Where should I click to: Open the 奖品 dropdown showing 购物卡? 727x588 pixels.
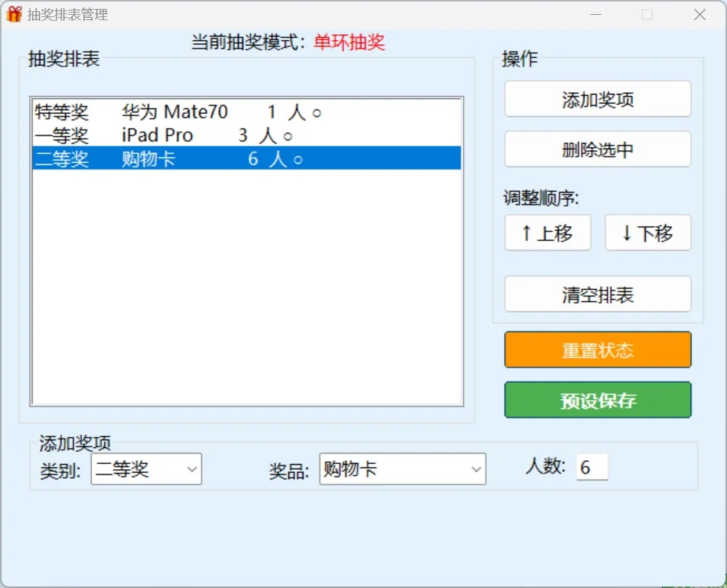click(390, 469)
